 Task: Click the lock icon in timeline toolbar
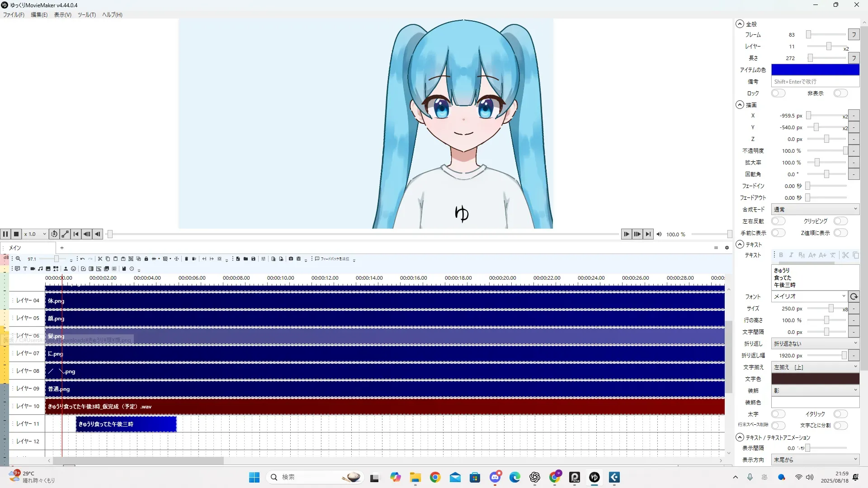pyautogui.click(x=146, y=259)
